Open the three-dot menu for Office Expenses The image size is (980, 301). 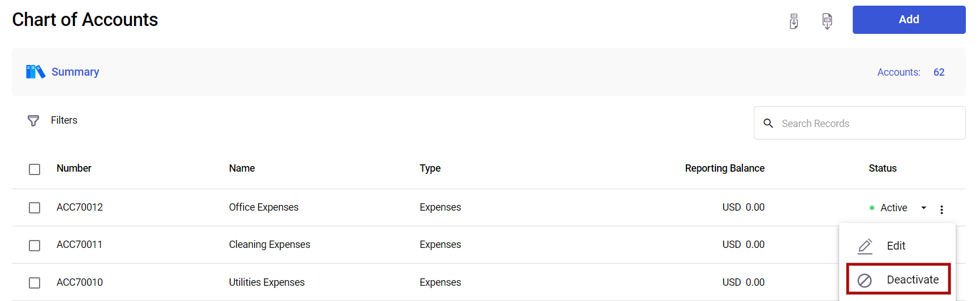(x=942, y=210)
